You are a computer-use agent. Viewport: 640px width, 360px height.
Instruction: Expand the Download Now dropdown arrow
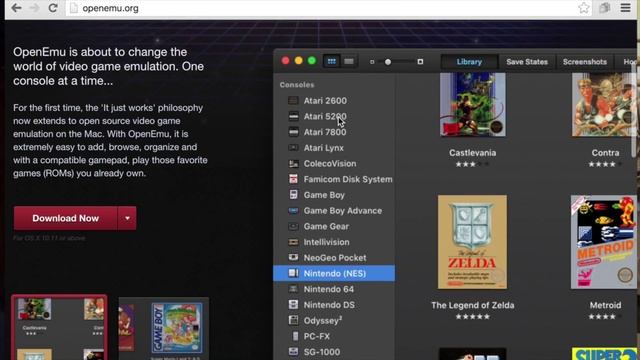pyautogui.click(x=127, y=218)
